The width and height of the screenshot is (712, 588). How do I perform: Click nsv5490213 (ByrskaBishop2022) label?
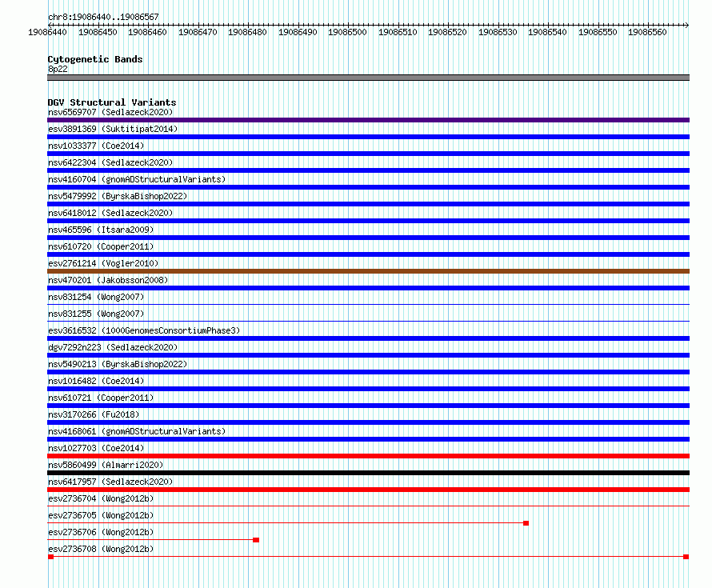118,364
